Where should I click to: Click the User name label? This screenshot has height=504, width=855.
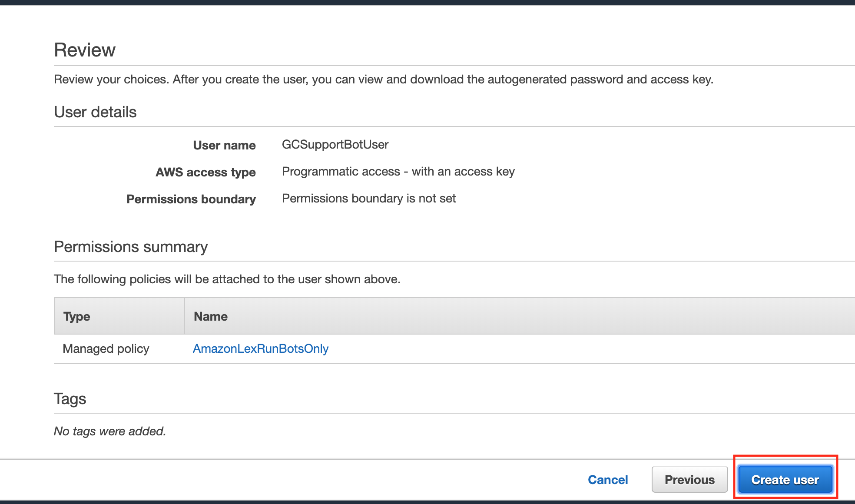224,145
